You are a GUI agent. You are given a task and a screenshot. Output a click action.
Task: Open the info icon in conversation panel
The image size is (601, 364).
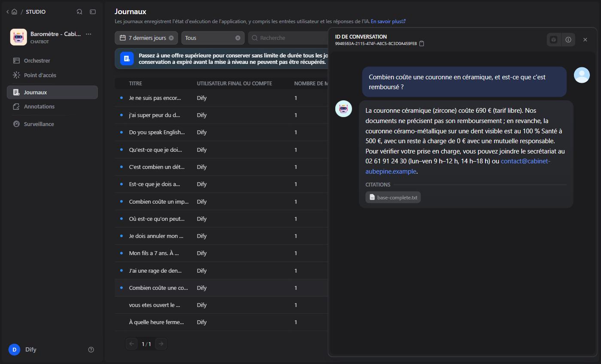click(x=568, y=39)
